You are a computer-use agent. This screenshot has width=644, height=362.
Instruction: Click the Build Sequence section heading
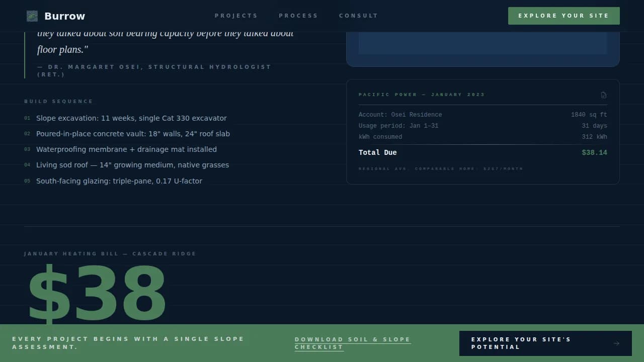click(x=59, y=101)
